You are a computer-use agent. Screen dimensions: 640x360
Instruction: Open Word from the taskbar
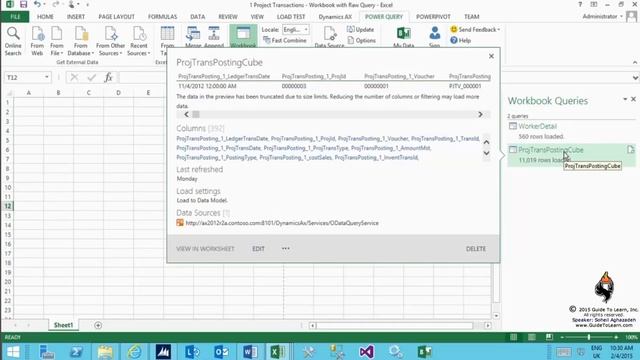[250, 351]
